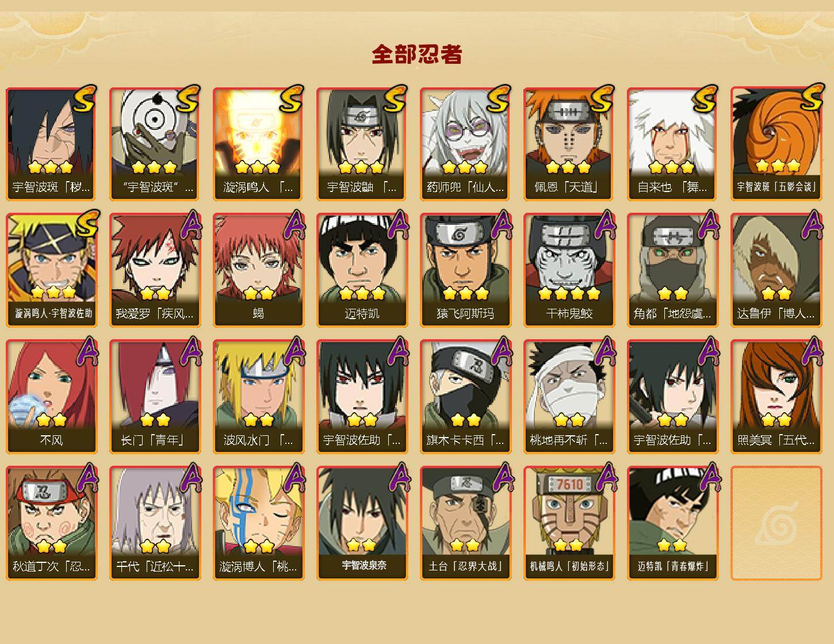Choose the 机械鸣人「初始形态」 card
The width and height of the screenshot is (834, 644).
click(x=569, y=523)
